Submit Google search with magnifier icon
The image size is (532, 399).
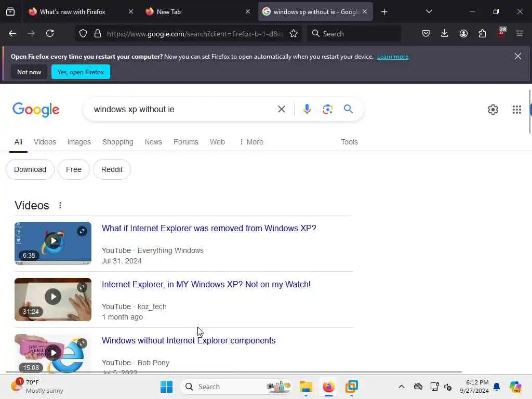pos(348,109)
